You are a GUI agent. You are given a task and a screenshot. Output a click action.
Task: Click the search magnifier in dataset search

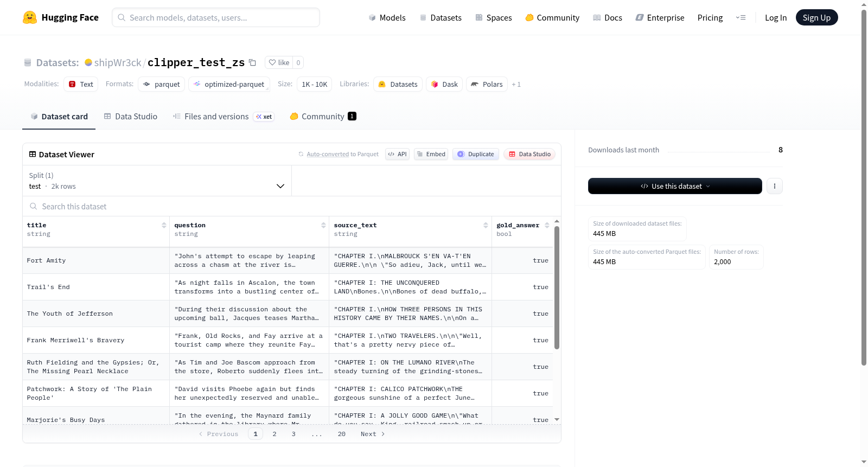pyautogui.click(x=34, y=206)
